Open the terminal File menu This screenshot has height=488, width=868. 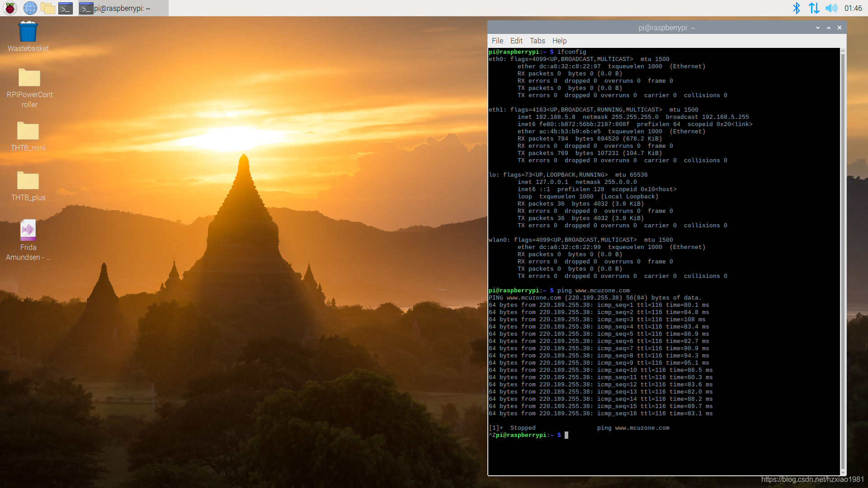click(x=497, y=41)
